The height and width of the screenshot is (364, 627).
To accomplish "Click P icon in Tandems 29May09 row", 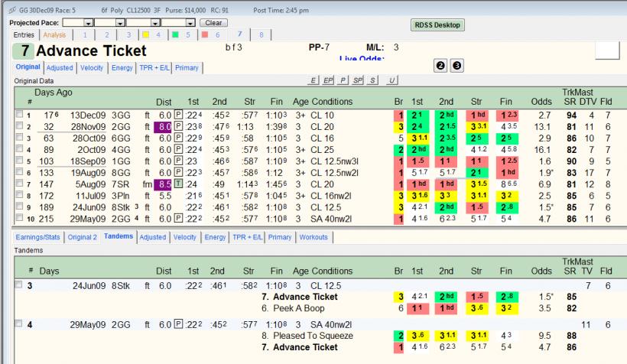I will pyautogui.click(x=178, y=324).
